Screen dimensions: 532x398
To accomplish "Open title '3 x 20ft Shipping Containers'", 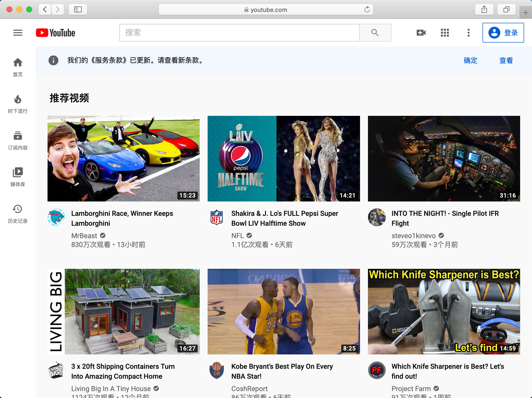I will pos(123,371).
